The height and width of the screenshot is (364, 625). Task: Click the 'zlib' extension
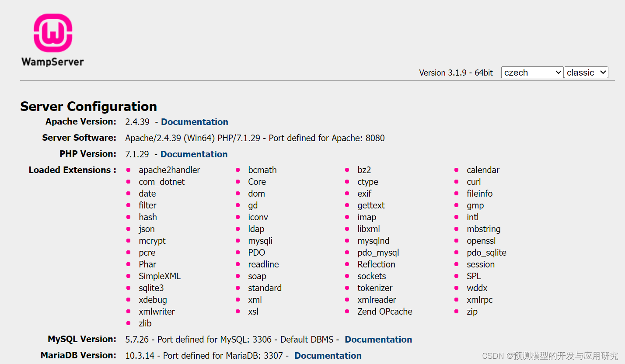(145, 323)
